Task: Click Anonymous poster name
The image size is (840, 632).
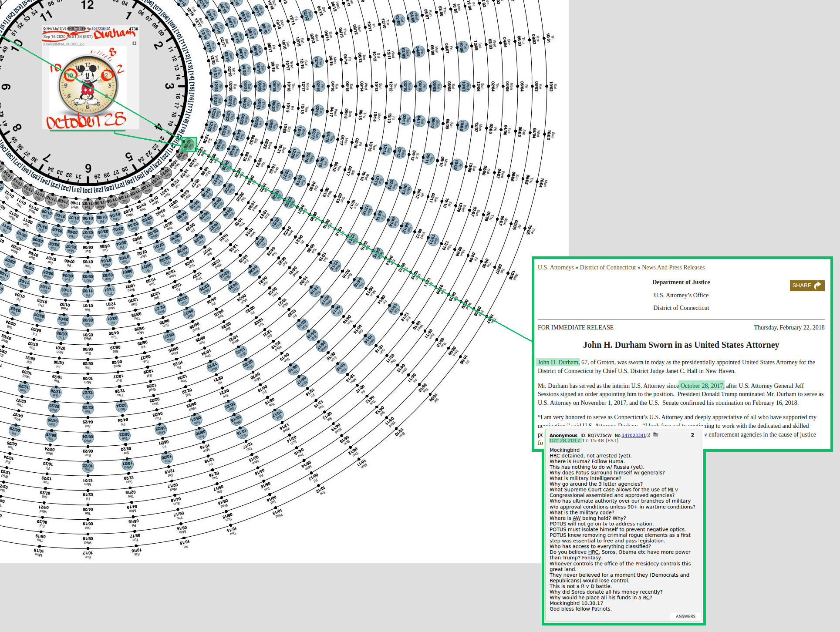Action: click(563, 435)
